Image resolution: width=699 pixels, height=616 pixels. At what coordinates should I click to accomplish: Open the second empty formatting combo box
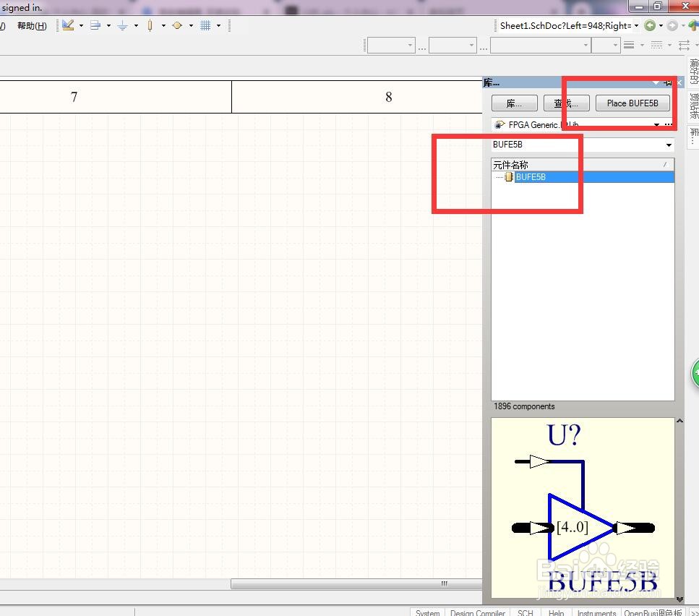tap(453, 45)
